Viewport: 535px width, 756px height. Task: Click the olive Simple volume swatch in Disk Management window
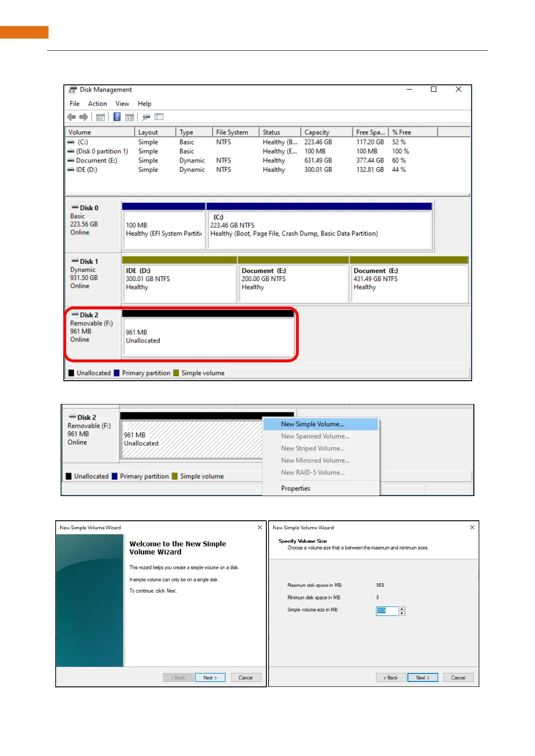tap(176, 373)
